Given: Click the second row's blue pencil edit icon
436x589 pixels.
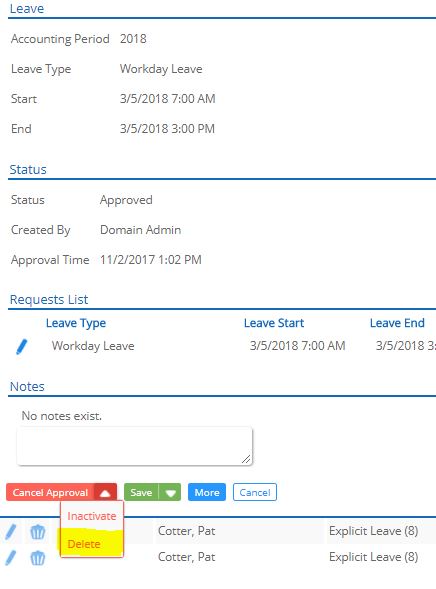Looking at the screenshot, I should click(11, 558).
